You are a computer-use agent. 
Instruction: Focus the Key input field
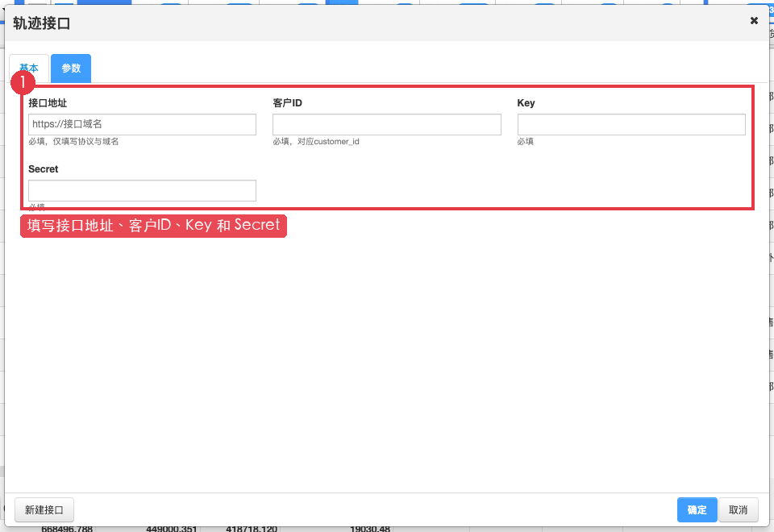631,124
